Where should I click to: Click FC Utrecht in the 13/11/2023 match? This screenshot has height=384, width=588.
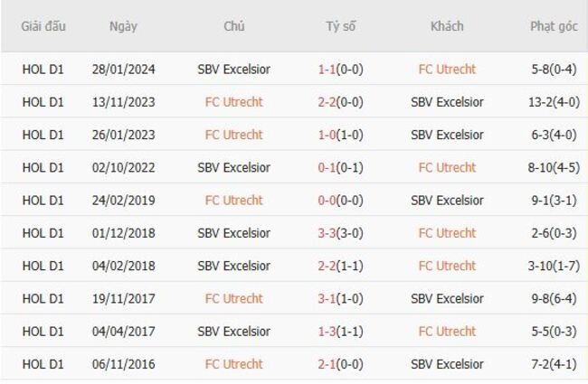coord(233,102)
